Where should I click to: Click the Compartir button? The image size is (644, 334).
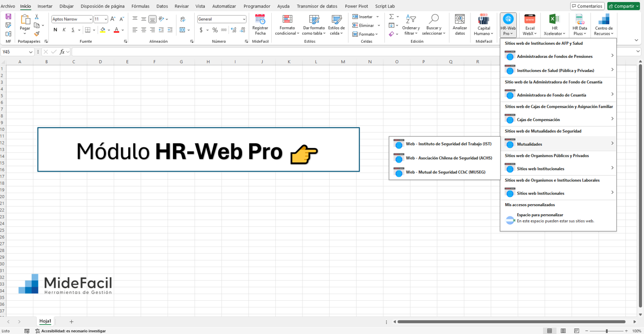point(623,6)
